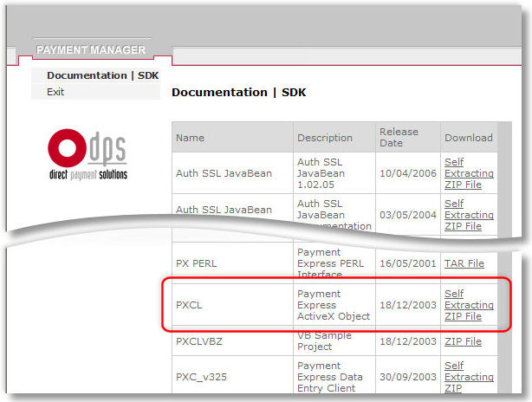
Task: Click the Documentation | SDK page heading
Action: point(239,93)
